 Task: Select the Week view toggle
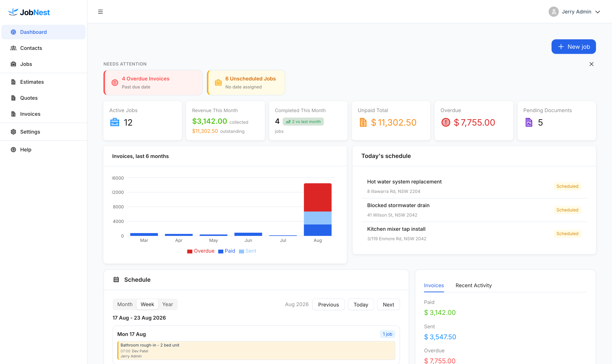pos(147,304)
